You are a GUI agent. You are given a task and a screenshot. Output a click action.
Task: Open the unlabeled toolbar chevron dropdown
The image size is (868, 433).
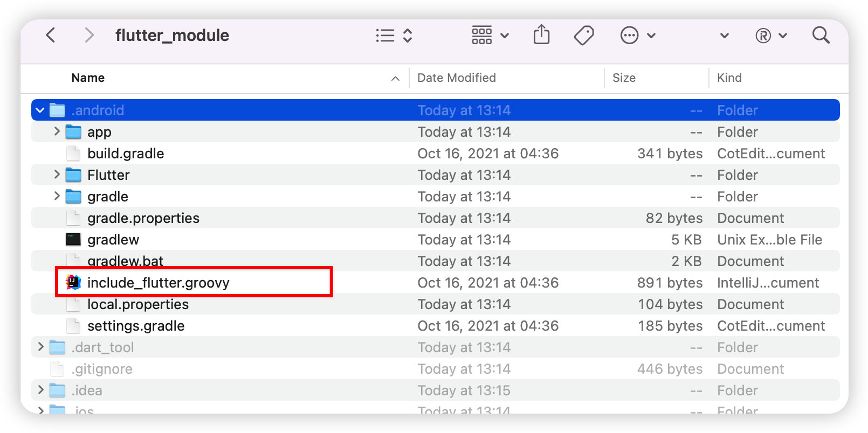point(724,36)
